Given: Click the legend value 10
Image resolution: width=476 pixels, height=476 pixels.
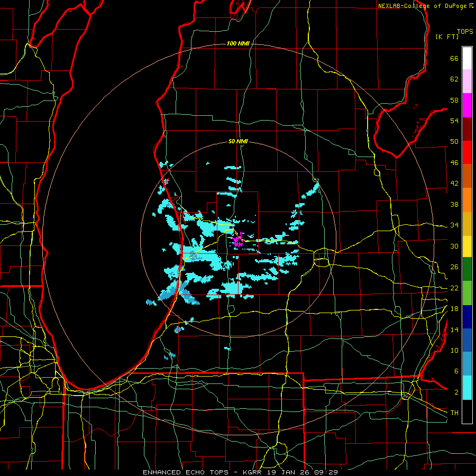Looking at the screenshot, I should [454, 351].
